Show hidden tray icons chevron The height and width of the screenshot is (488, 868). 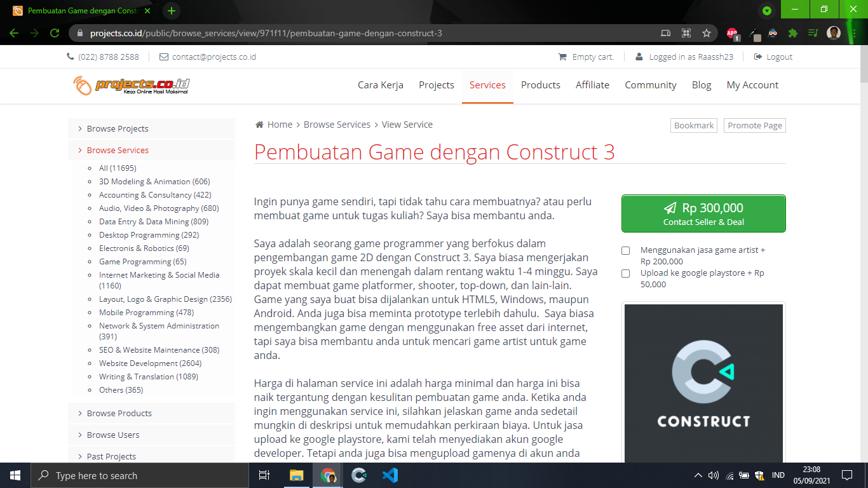698,475
